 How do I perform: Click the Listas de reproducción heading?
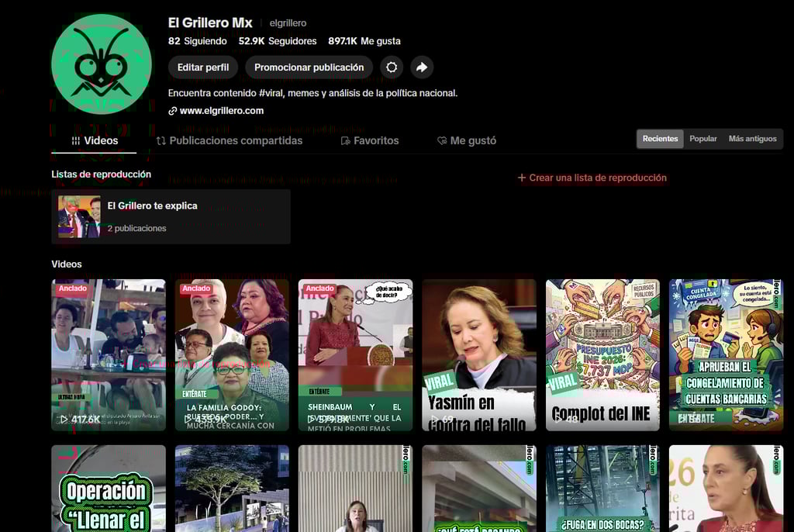pos(102,174)
